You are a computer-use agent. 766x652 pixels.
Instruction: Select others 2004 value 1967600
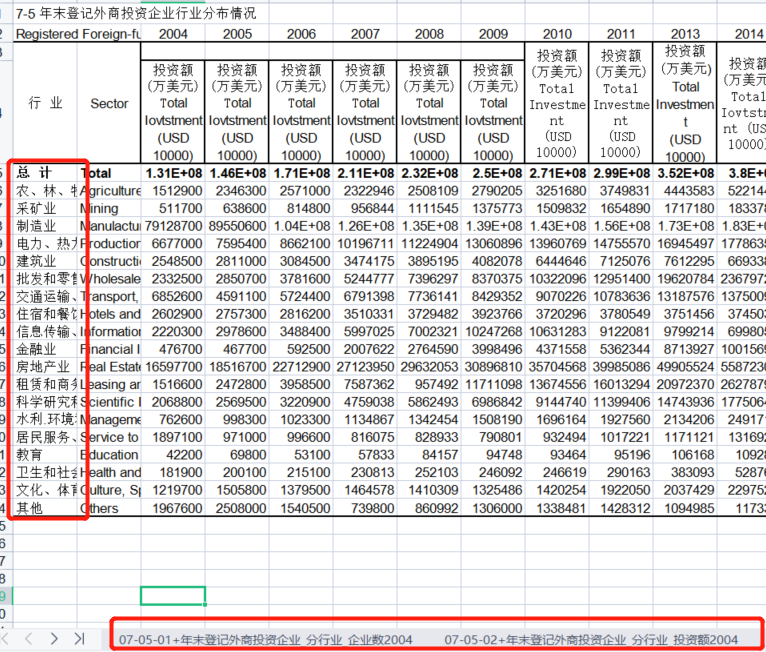(173, 508)
